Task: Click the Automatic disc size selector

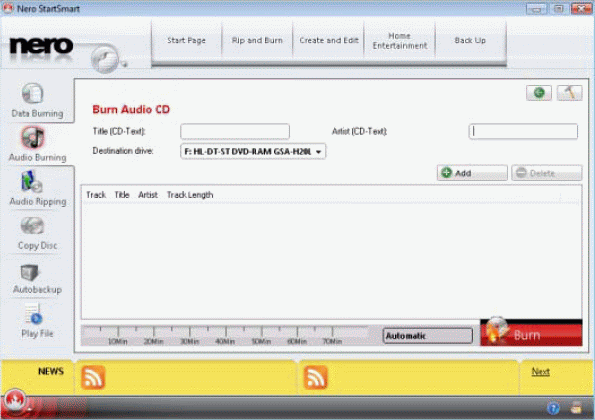Action: pos(428,336)
